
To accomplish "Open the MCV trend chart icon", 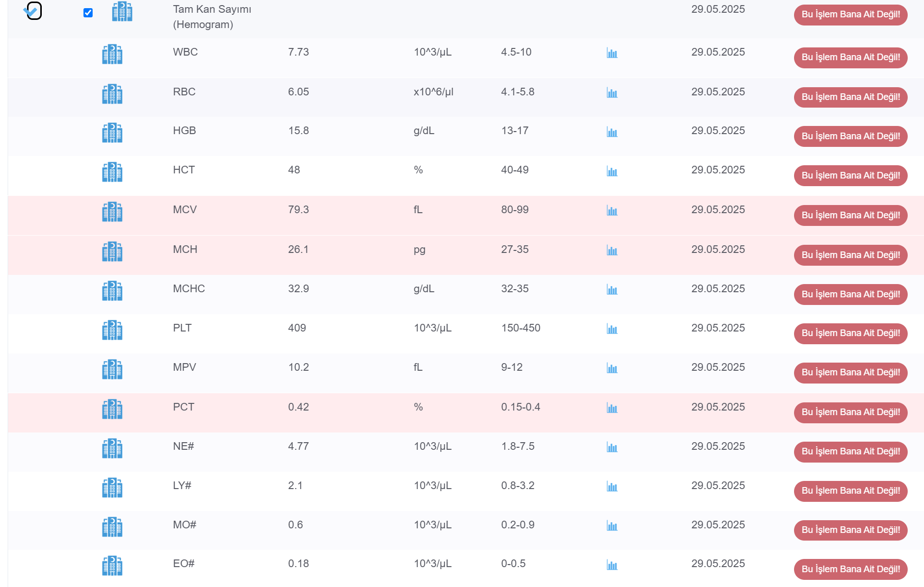I will [x=612, y=211].
